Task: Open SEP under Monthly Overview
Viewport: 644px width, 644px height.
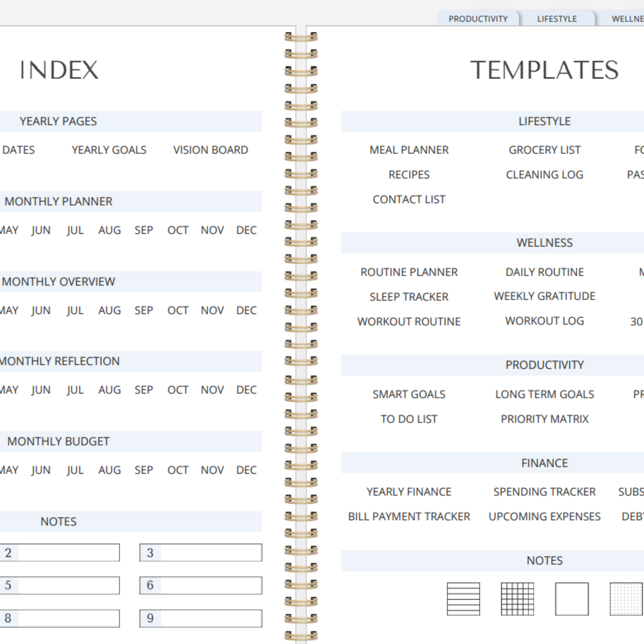Action: coord(144,310)
